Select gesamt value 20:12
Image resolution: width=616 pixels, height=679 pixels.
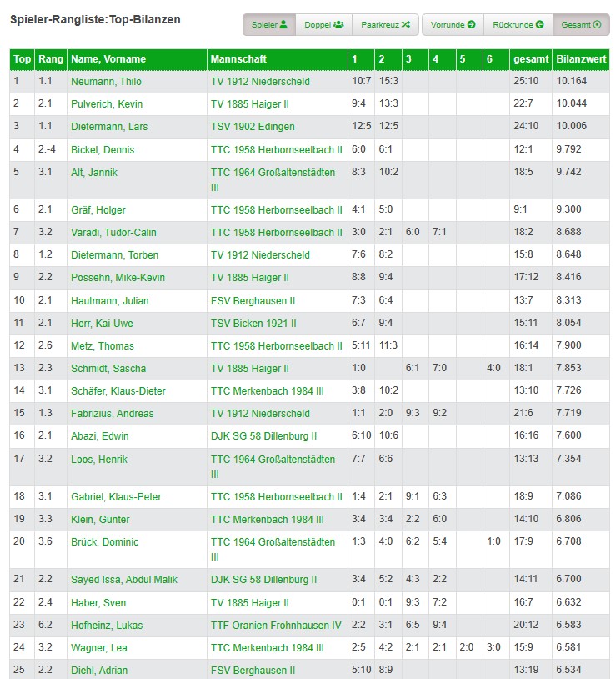[x=526, y=626]
